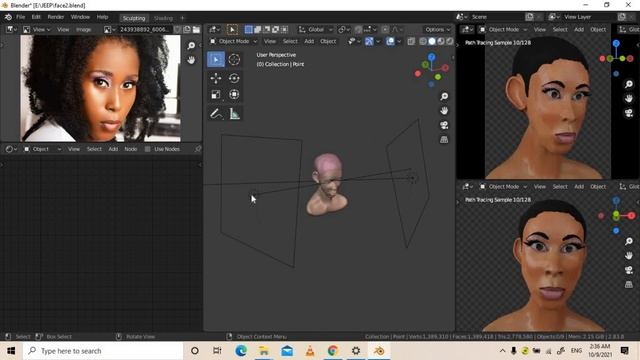Open the Edit menu

coord(36,17)
